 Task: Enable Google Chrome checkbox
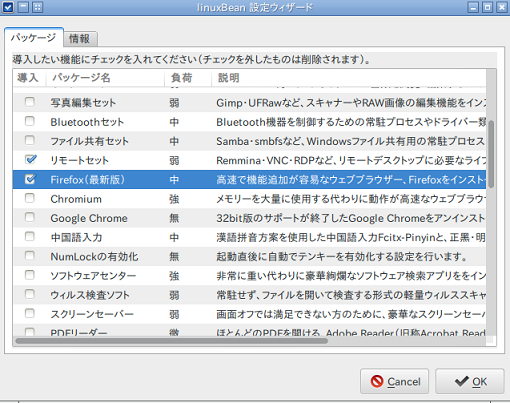click(x=30, y=217)
